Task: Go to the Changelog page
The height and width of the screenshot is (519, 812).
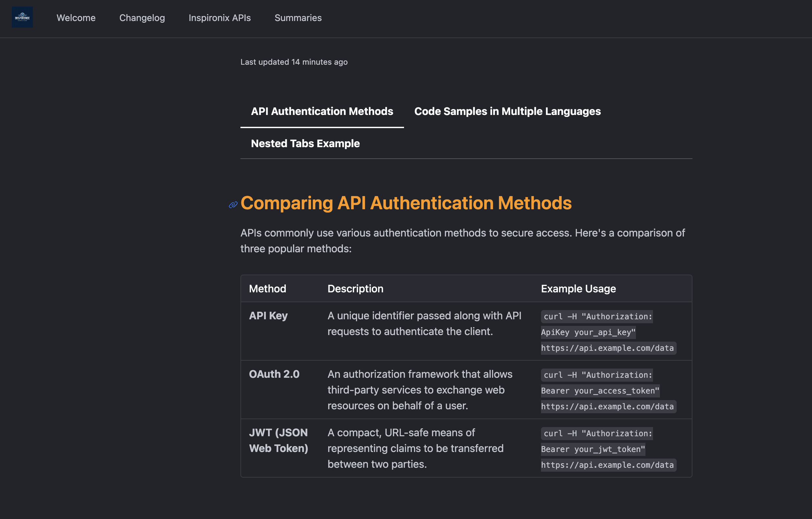Action: (x=142, y=18)
